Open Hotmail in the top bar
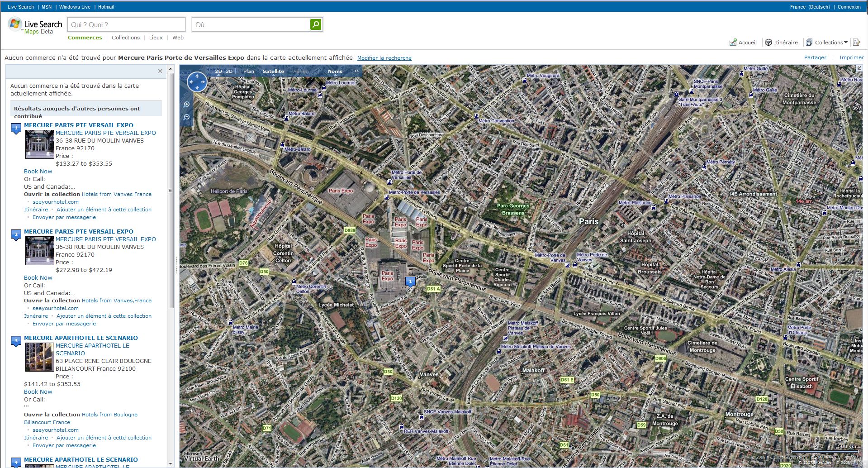 (106, 7)
